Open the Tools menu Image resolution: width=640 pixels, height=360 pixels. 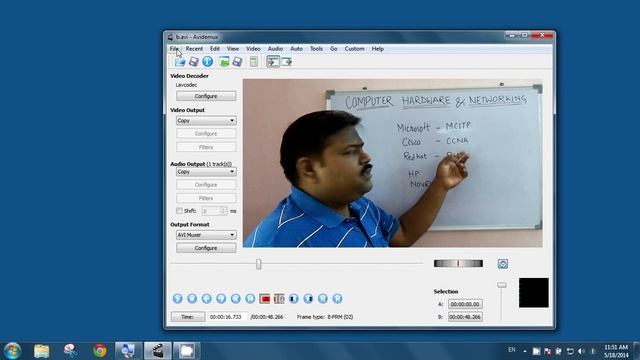pos(316,49)
